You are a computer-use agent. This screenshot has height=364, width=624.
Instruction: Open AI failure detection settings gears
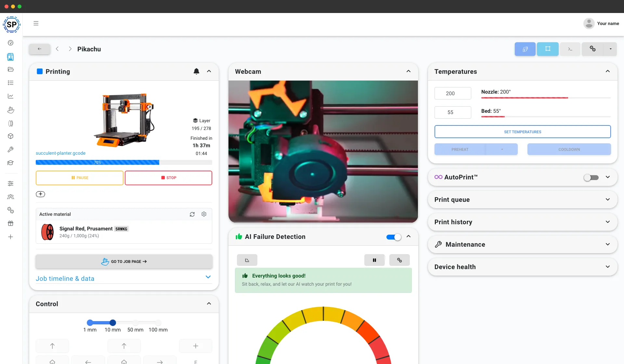pyautogui.click(x=399, y=260)
